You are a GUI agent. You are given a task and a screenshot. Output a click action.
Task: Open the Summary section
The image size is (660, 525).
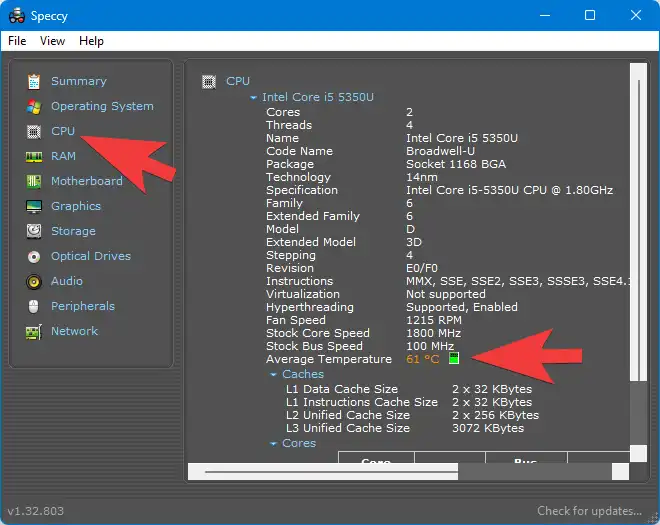(79, 81)
